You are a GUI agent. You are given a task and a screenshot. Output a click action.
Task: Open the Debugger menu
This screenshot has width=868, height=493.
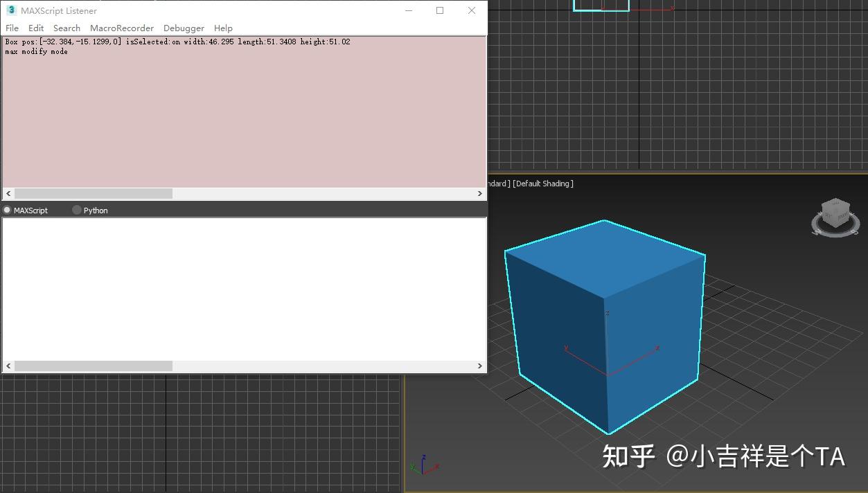pos(184,28)
